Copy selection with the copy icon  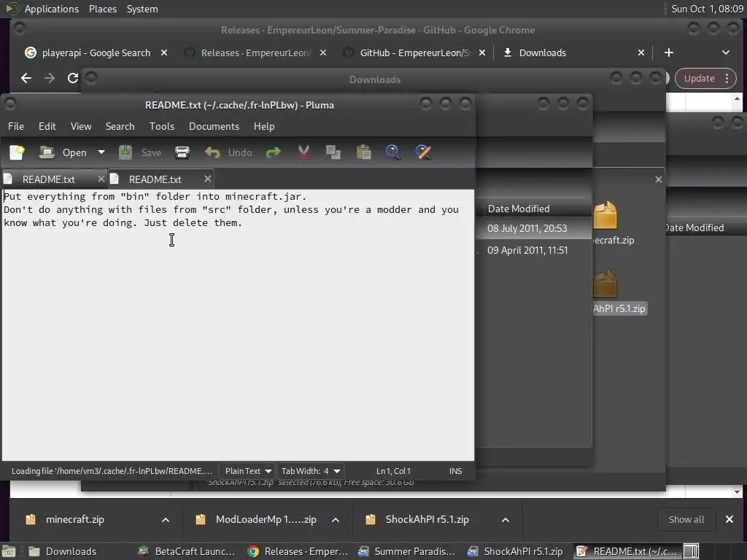click(x=333, y=152)
